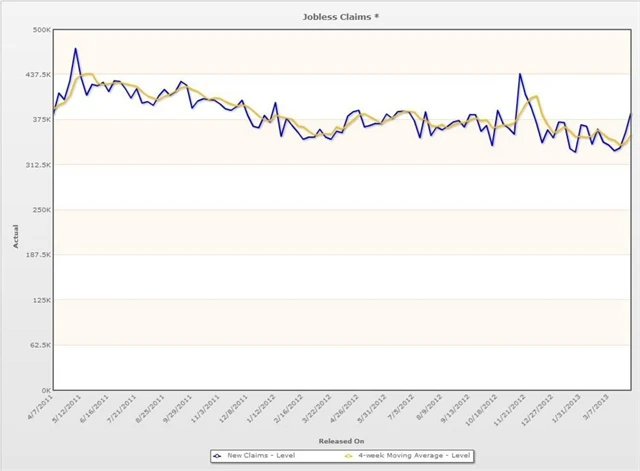Click the 10/18/2012 date label

[481, 410]
